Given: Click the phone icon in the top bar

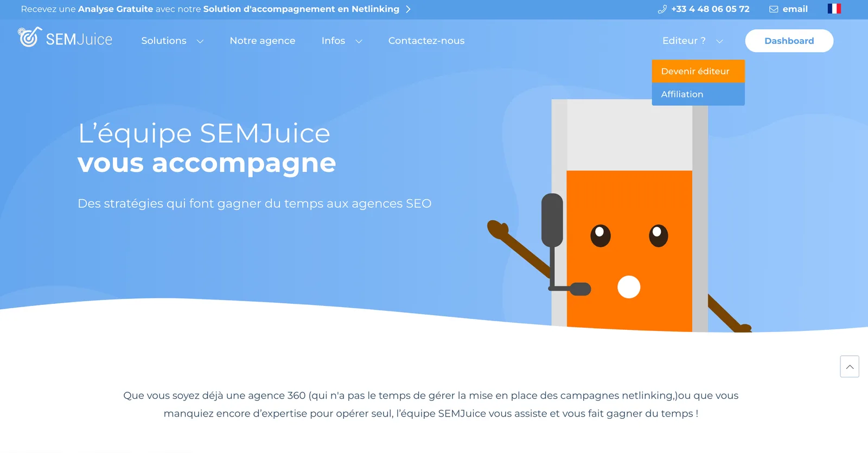Looking at the screenshot, I should click(662, 9).
